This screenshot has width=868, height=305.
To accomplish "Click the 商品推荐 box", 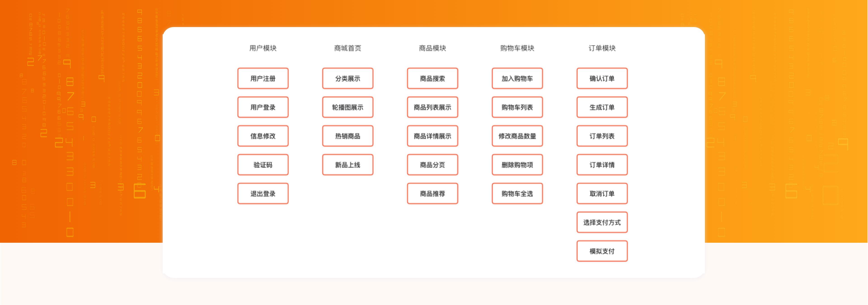I will 432,194.
